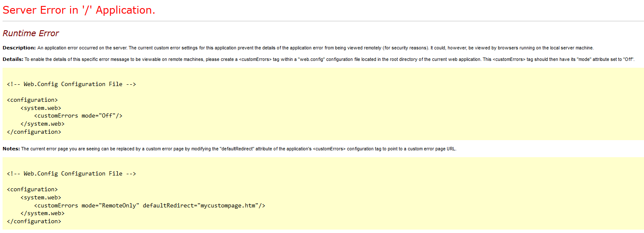Click the second closing </system.web> tag

coord(43,213)
